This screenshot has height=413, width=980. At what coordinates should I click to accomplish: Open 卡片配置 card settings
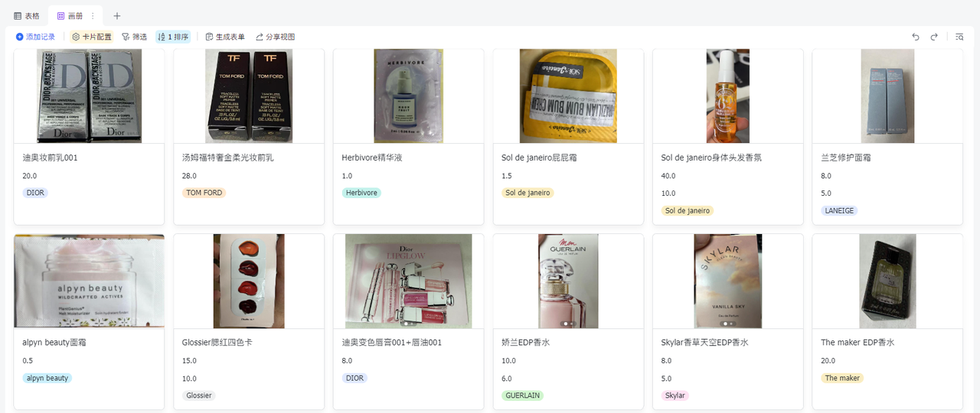point(92,37)
